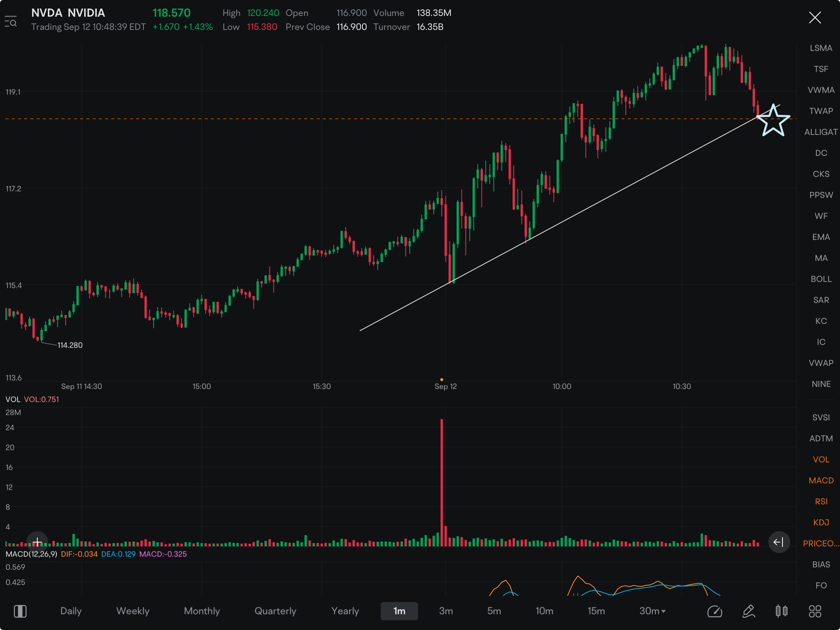Toggle the DC indicator

[x=821, y=153]
